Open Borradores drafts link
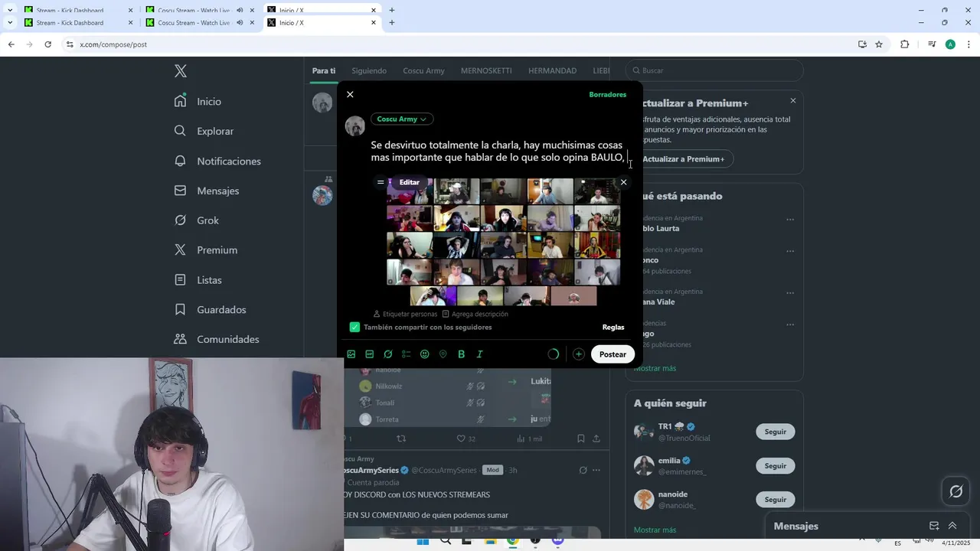Image resolution: width=980 pixels, height=551 pixels. tap(608, 94)
